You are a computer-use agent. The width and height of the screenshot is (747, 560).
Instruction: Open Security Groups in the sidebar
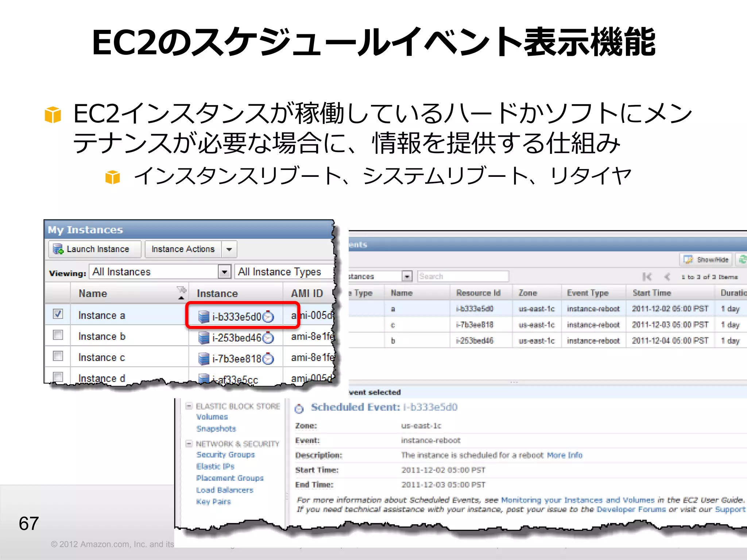225,455
